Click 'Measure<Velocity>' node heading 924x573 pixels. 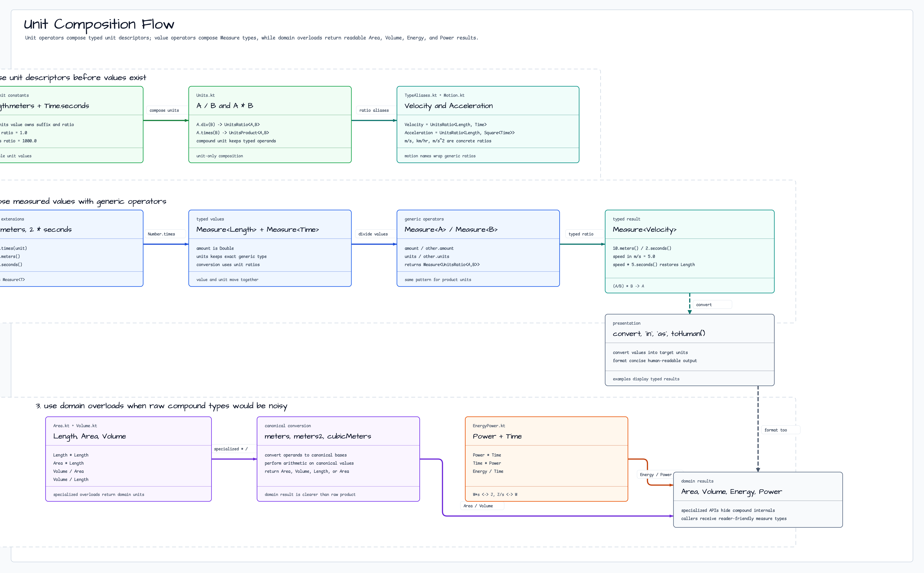[x=645, y=230]
